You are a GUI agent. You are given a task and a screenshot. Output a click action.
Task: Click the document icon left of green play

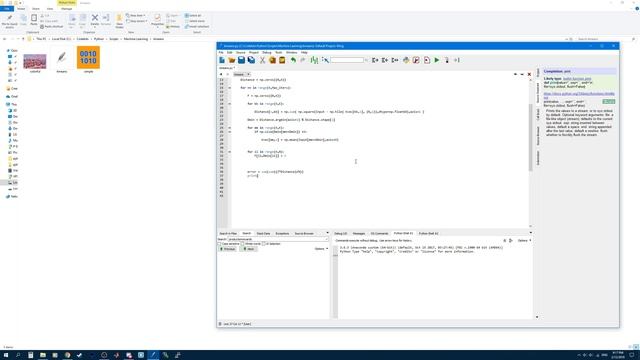click(427, 60)
